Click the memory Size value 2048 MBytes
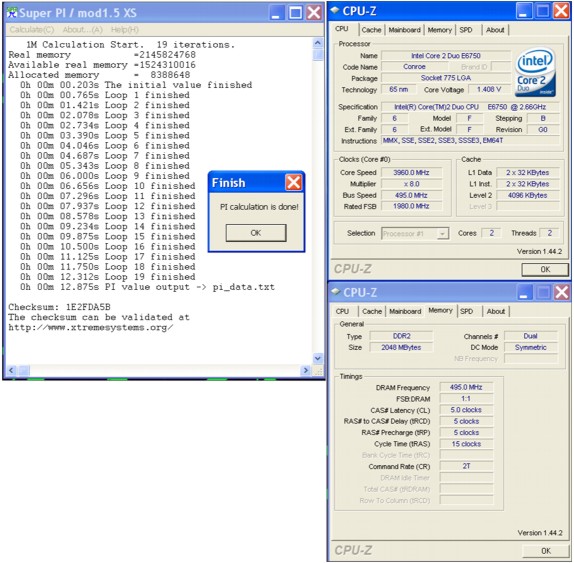Viewport: 574px width, 563px height. pos(401,347)
